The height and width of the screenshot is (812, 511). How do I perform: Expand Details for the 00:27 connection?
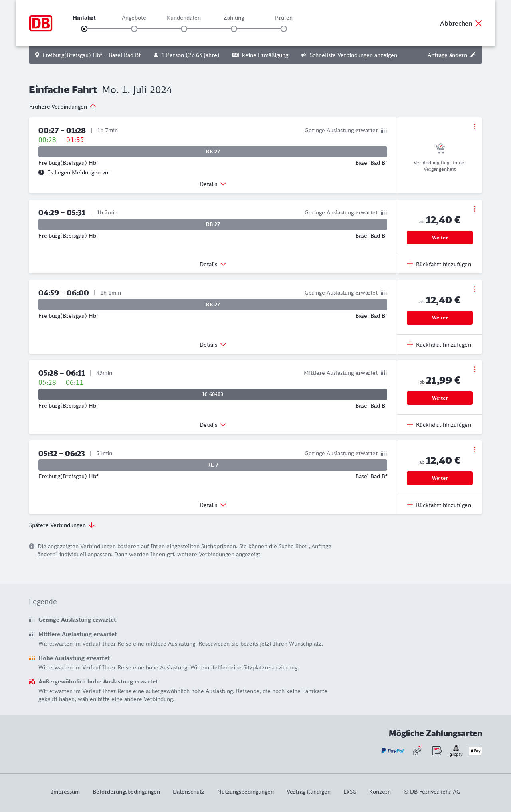[x=213, y=184]
